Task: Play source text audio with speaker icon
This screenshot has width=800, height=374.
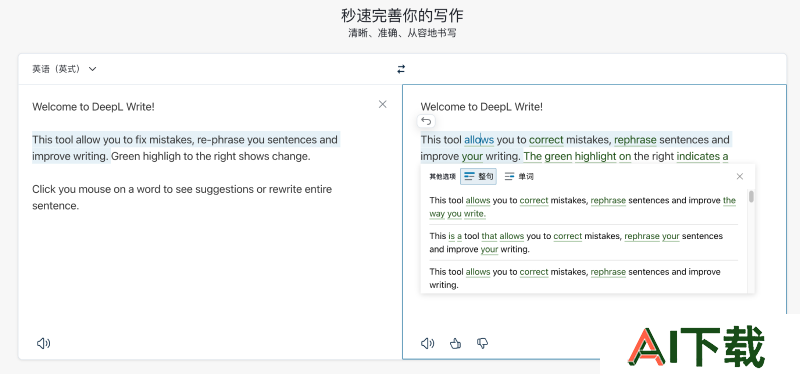Action: tap(43, 343)
